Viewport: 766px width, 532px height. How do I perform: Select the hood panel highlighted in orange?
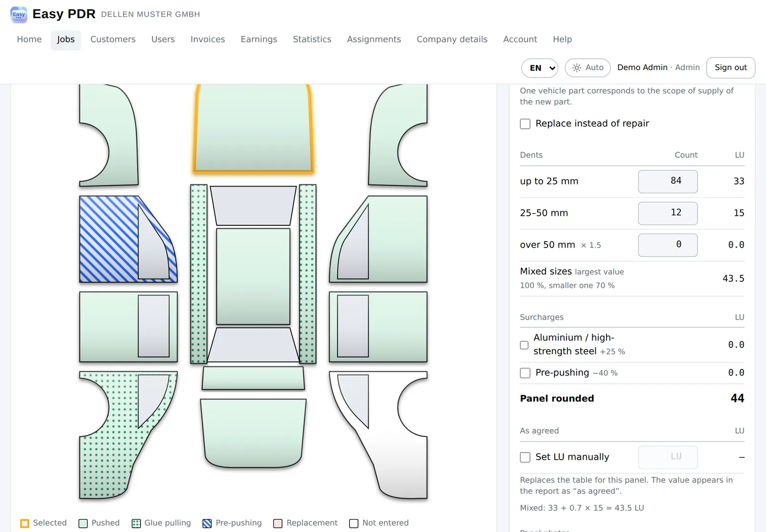[253, 128]
